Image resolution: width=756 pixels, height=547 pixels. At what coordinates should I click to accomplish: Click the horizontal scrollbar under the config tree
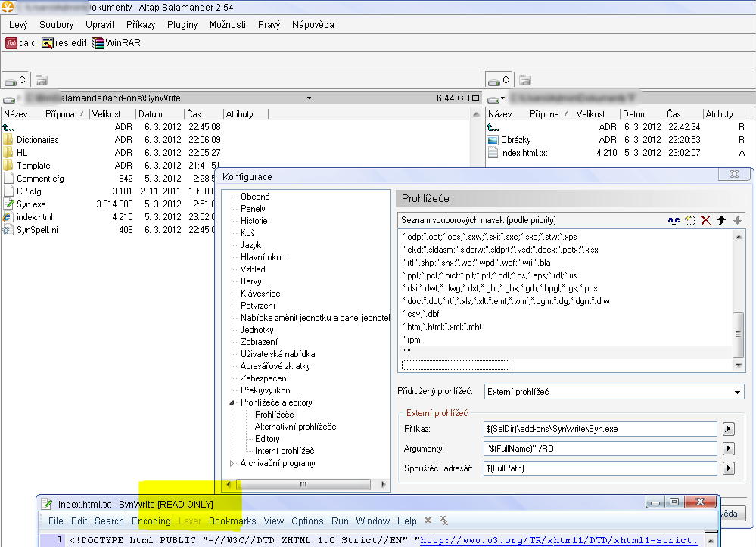pyautogui.click(x=303, y=484)
